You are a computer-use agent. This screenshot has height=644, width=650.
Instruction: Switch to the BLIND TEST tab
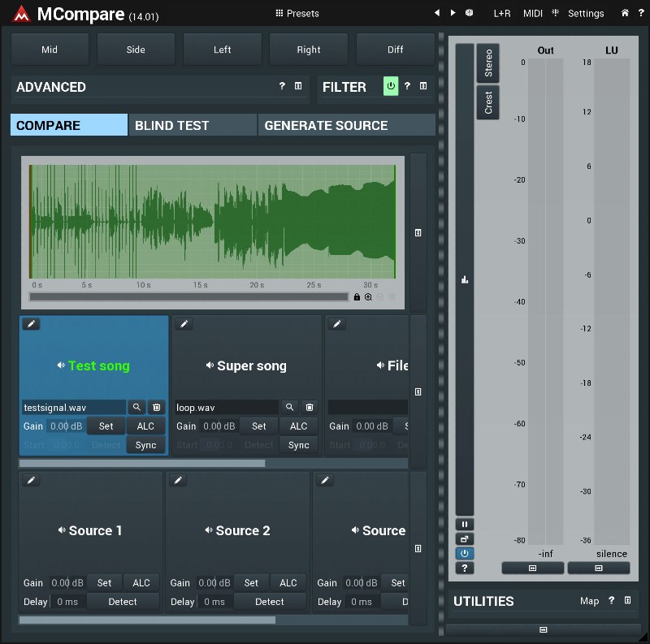tap(193, 125)
